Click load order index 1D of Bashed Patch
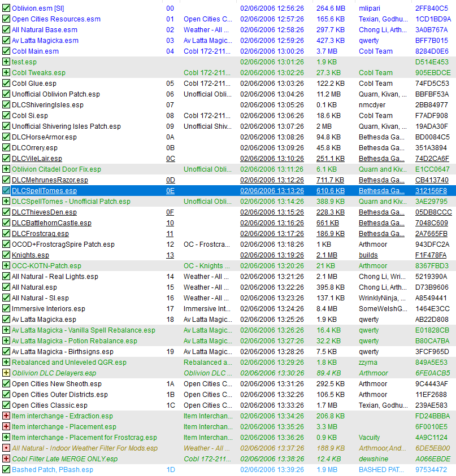Screen dimensions: 456x476 pyautogui.click(x=171, y=470)
